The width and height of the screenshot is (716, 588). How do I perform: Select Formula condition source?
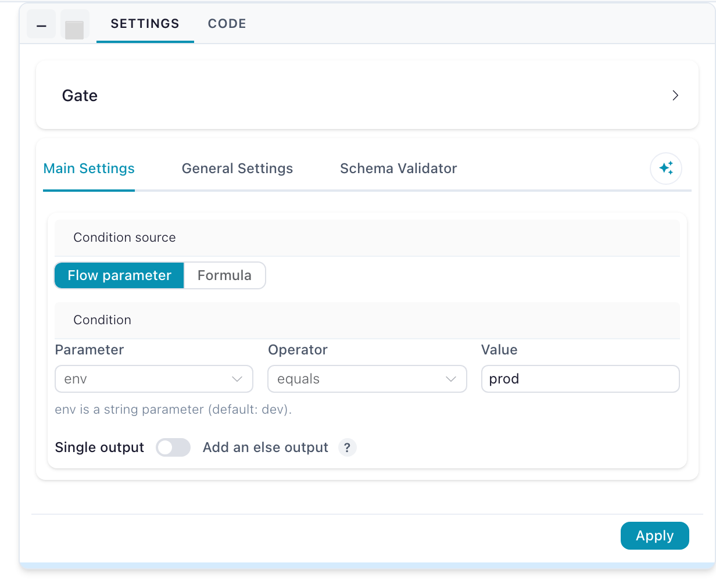point(225,275)
